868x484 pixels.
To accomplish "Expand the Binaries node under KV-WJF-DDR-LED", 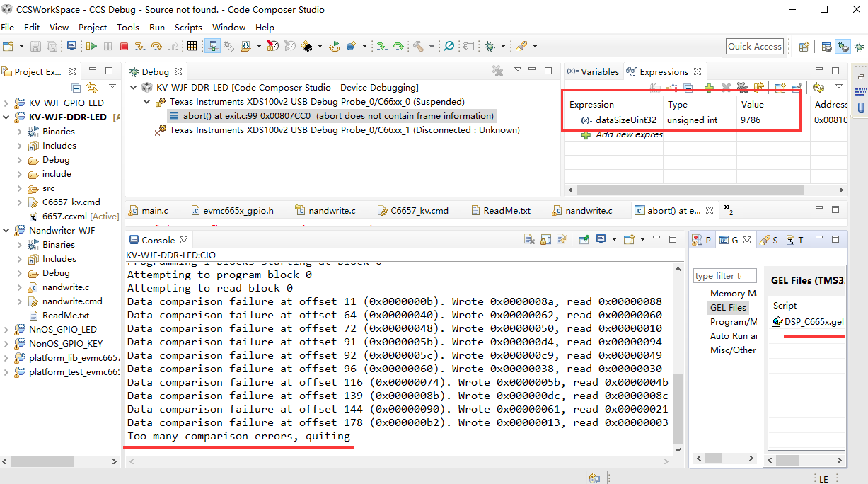I will tap(20, 132).
